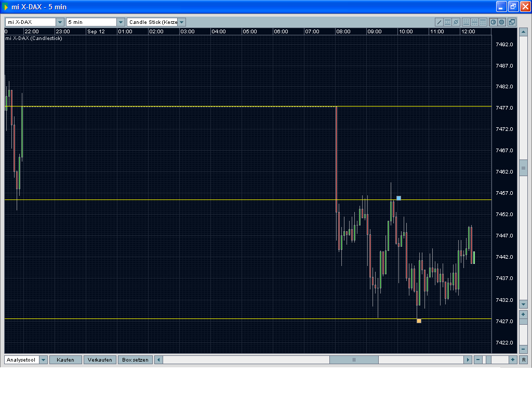Click vertical zoom plus button
Image resolution: width=532 pixels, height=399 pixels.
point(523,314)
